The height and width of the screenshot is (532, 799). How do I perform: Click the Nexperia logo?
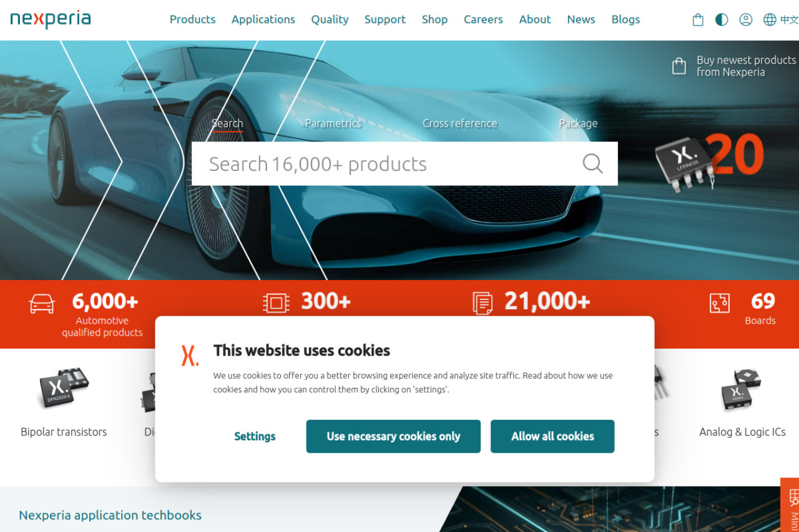51,19
